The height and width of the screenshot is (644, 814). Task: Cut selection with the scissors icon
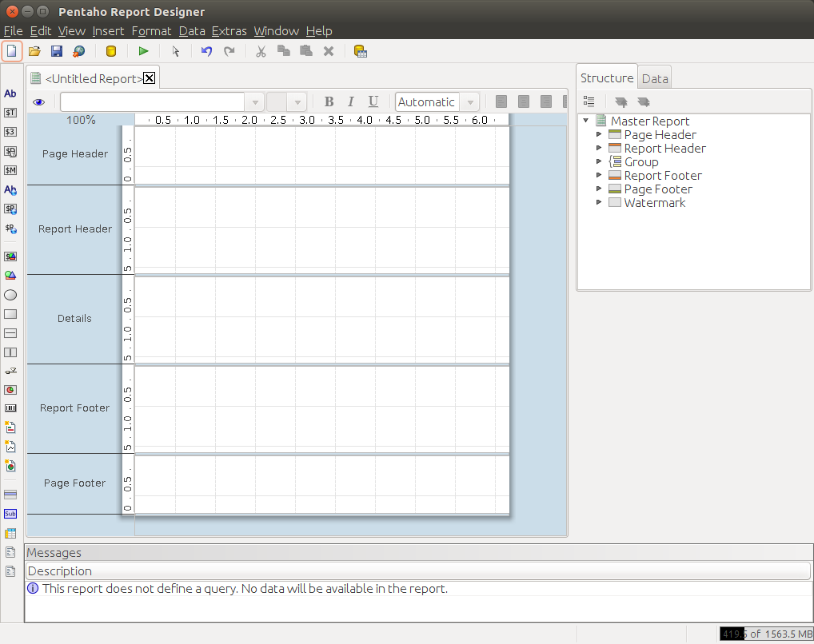click(261, 51)
